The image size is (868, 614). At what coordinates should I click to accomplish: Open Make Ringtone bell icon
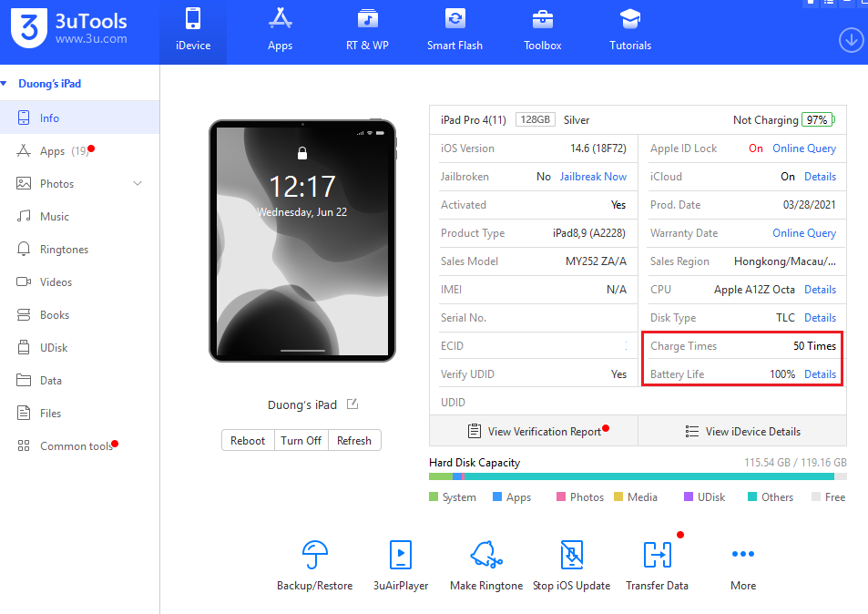point(486,554)
